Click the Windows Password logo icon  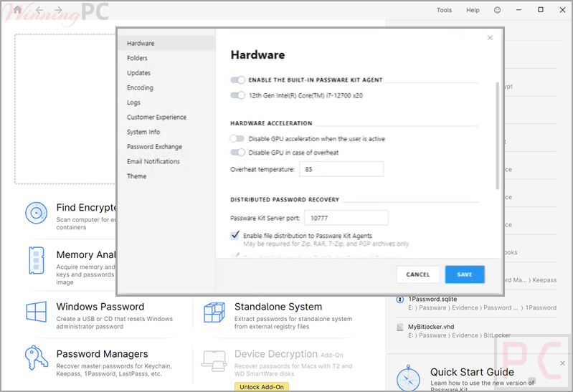pyautogui.click(x=36, y=312)
